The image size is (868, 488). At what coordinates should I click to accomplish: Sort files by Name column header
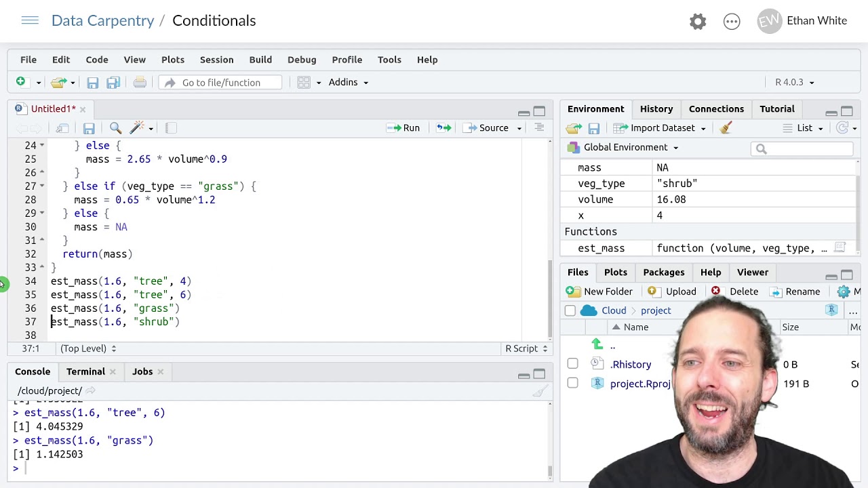636,327
